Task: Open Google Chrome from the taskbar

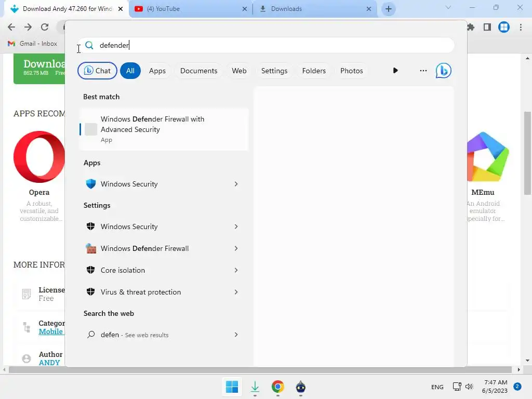Action: click(x=277, y=387)
